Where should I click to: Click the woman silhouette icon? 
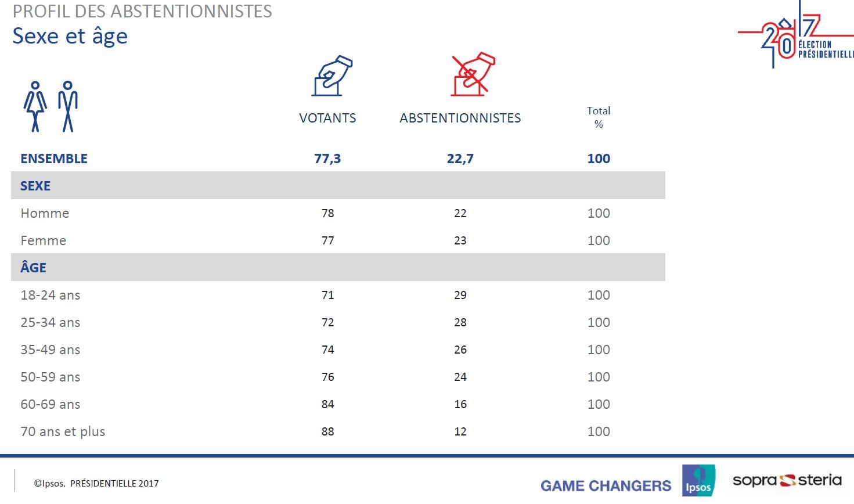click(35, 106)
